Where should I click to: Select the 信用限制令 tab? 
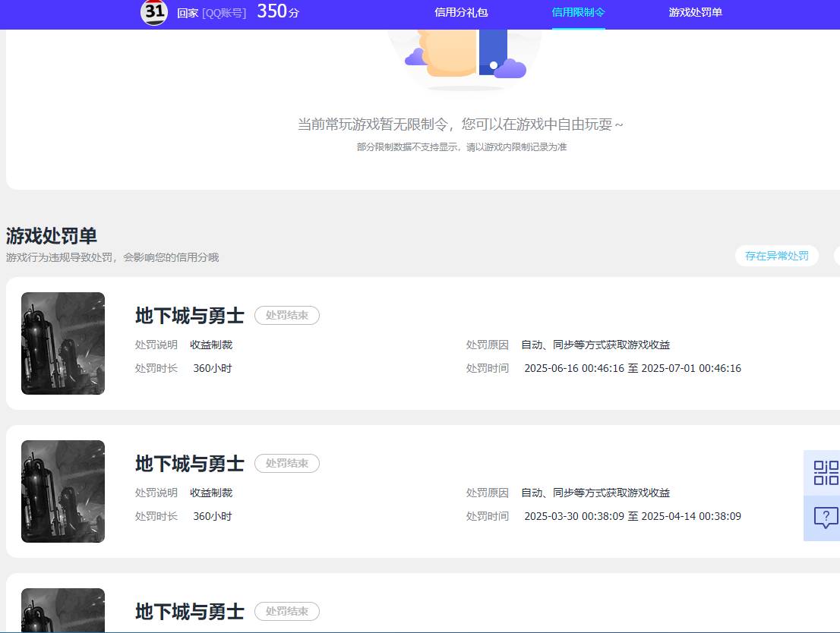click(x=577, y=12)
